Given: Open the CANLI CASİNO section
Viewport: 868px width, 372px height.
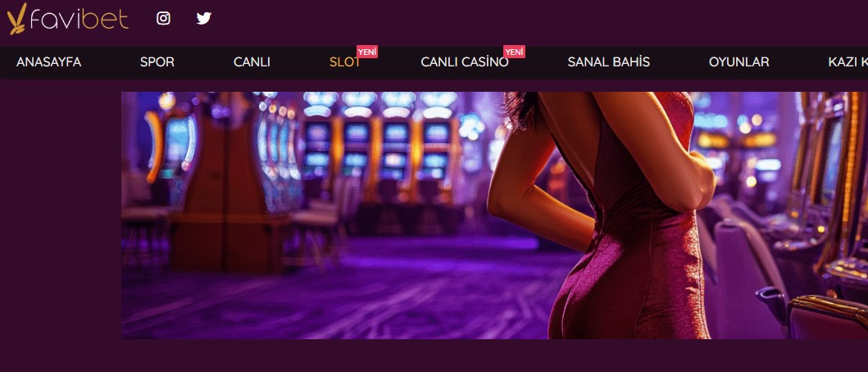Looking at the screenshot, I should (465, 62).
